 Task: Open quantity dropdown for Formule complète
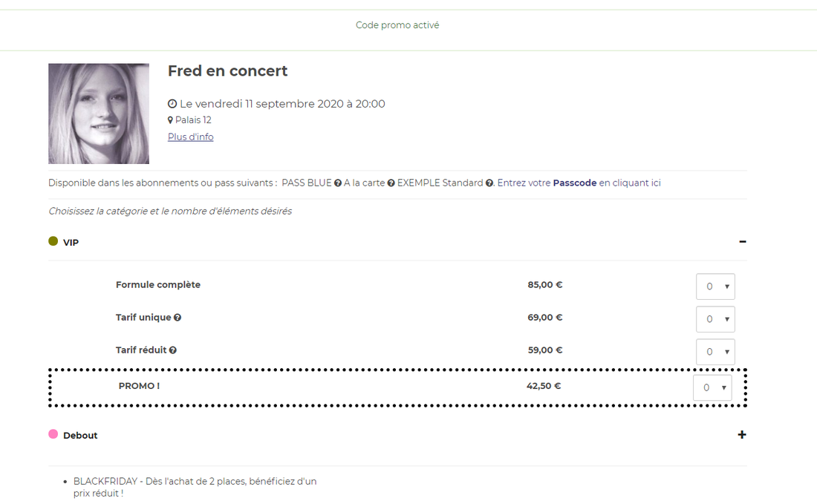pyautogui.click(x=715, y=287)
